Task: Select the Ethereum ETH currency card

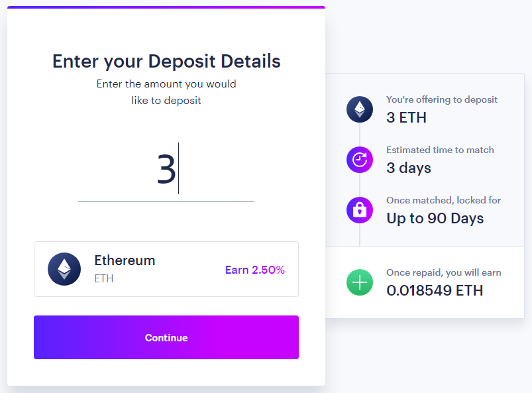Action: click(166, 269)
